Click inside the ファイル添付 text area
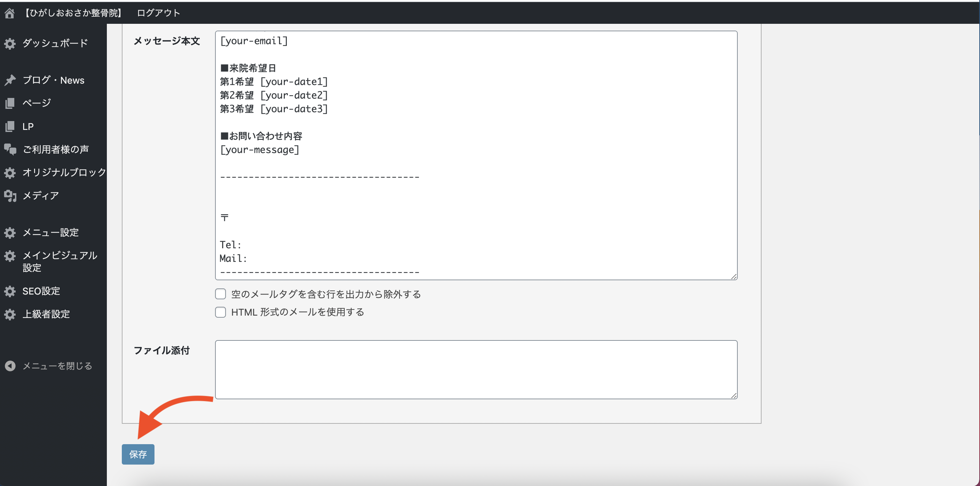The height and width of the screenshot is (486, 980). coord(476,369)
